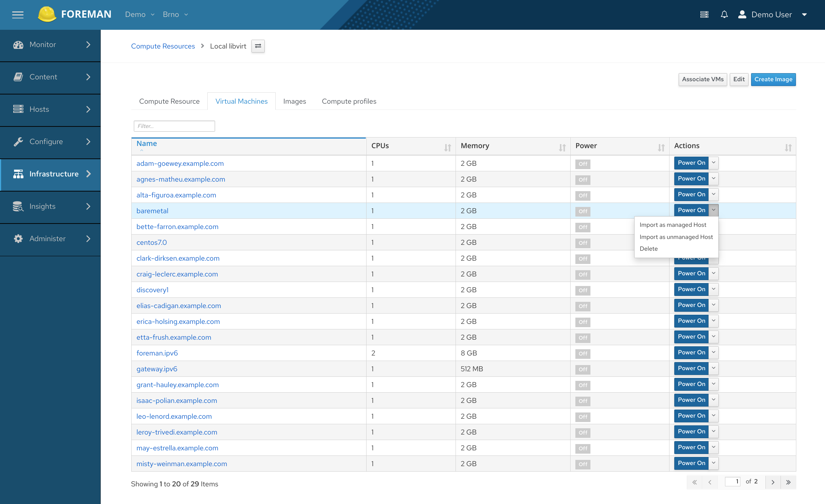This screenshot has height=504, width=825.
Task: Click the hamburger menu icon
Action: pos(18,15)
